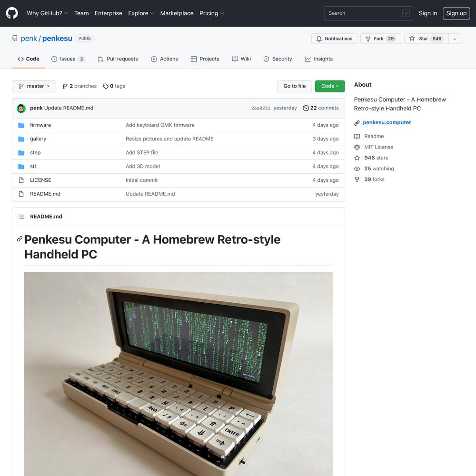Open the step folder icon
This screenshot has height=476, width=476.
pos(21,153)
